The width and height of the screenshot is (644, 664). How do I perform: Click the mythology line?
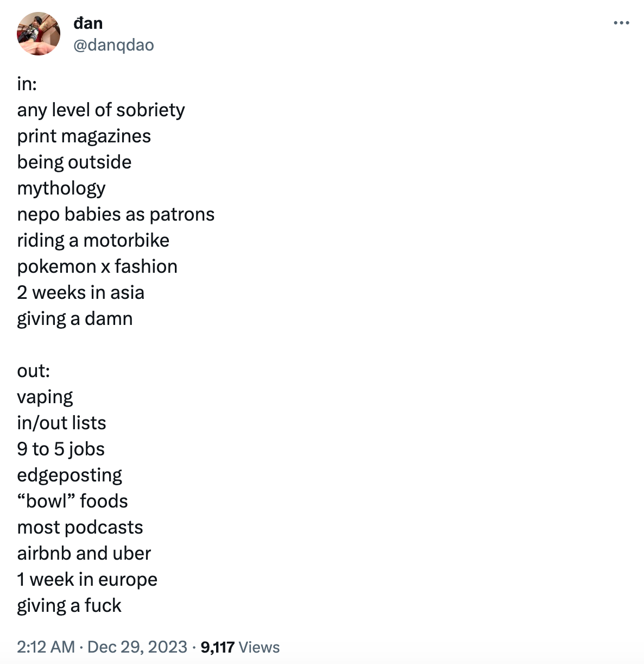(61, 188)
